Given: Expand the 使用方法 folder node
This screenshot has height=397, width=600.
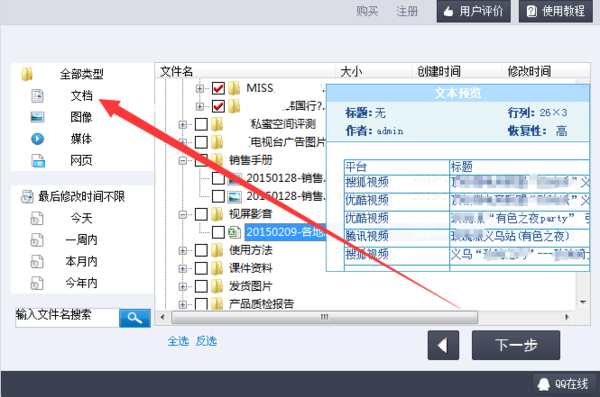Looking at the screenshot, I should pyautogui.click(x=183, y=250).
